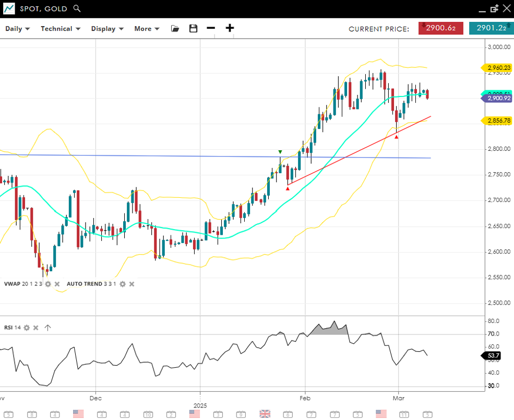Open VWAP indicator settings gear
Image resolution: width=514 pixels, height=420 pixels.
click(48, 284)
